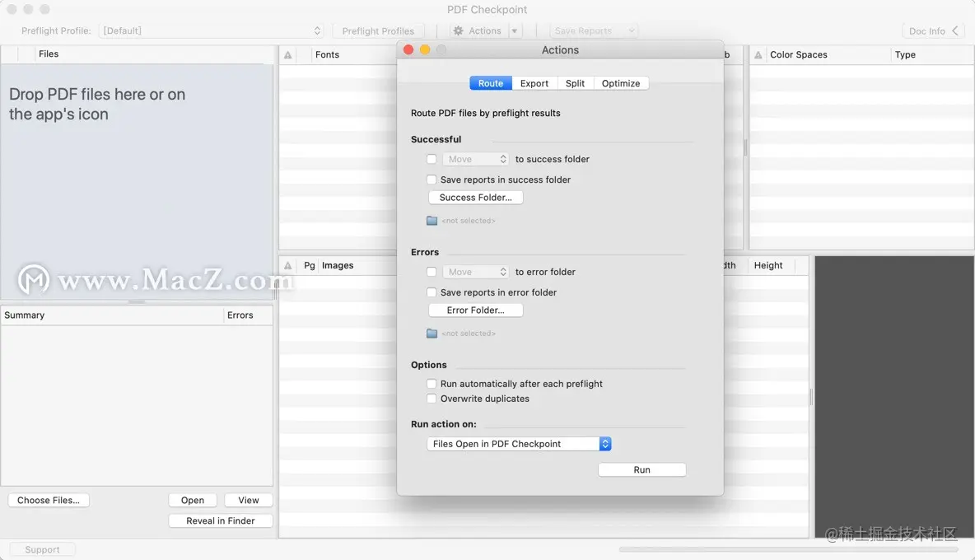
Task: Click the Images column header
Action: [x=338, y=265]
